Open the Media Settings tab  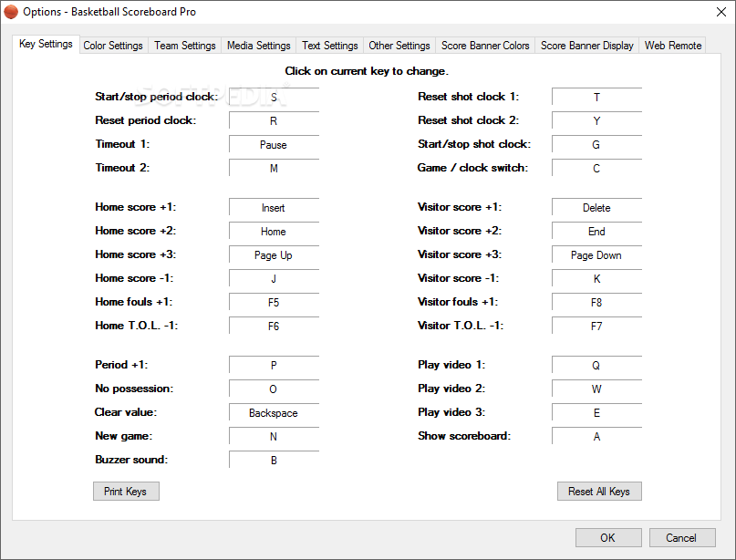259,46
